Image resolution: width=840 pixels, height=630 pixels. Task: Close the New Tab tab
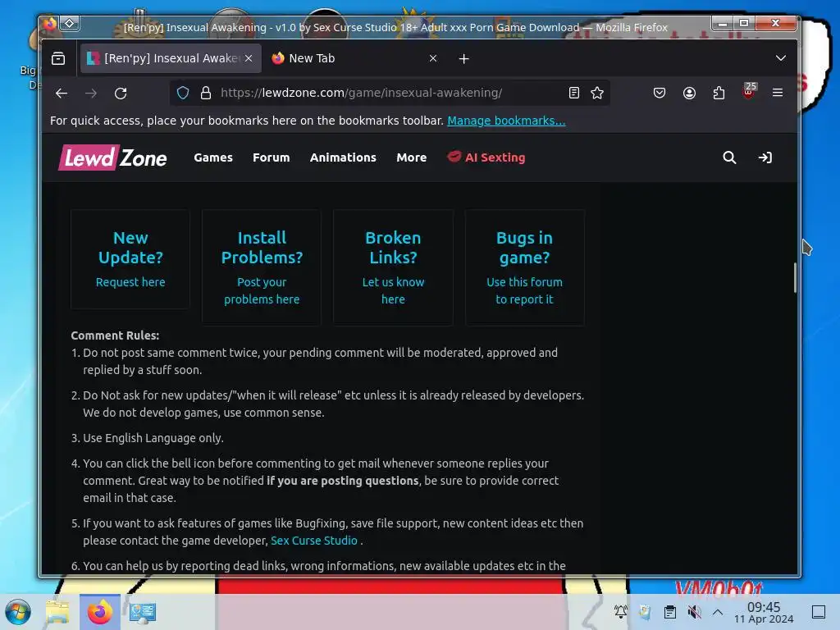click(433, 58)
